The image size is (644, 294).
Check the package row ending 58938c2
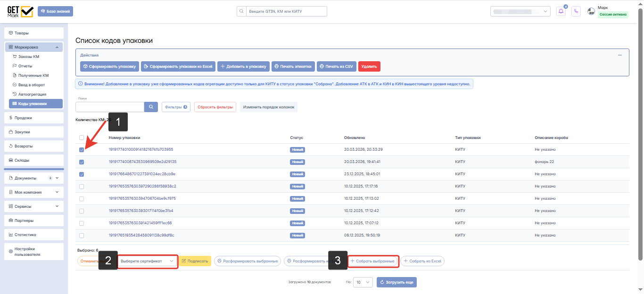(x=82, y=187)
